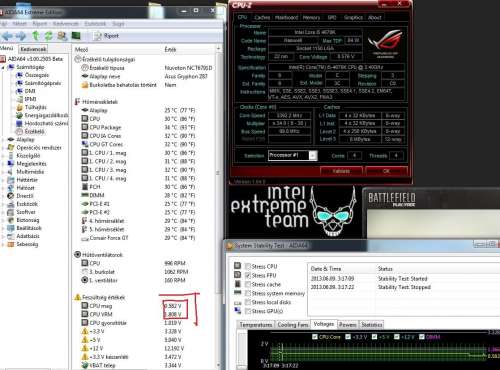Disable the Stress FPU checkbox
The width and height of the screenshot is (500, 370).
coord(248,275)
